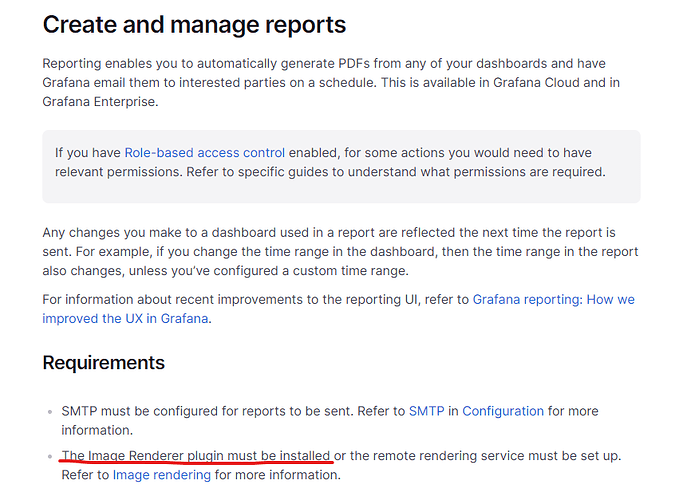This screenshot has height=500, width=682.
Task: Click the paragraph starting 'Any changes you make'
Action: [x=300, y=232]
